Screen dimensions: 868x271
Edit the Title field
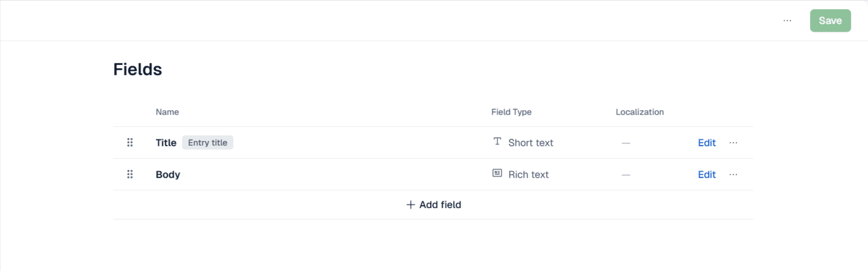(x=706, y=143)
